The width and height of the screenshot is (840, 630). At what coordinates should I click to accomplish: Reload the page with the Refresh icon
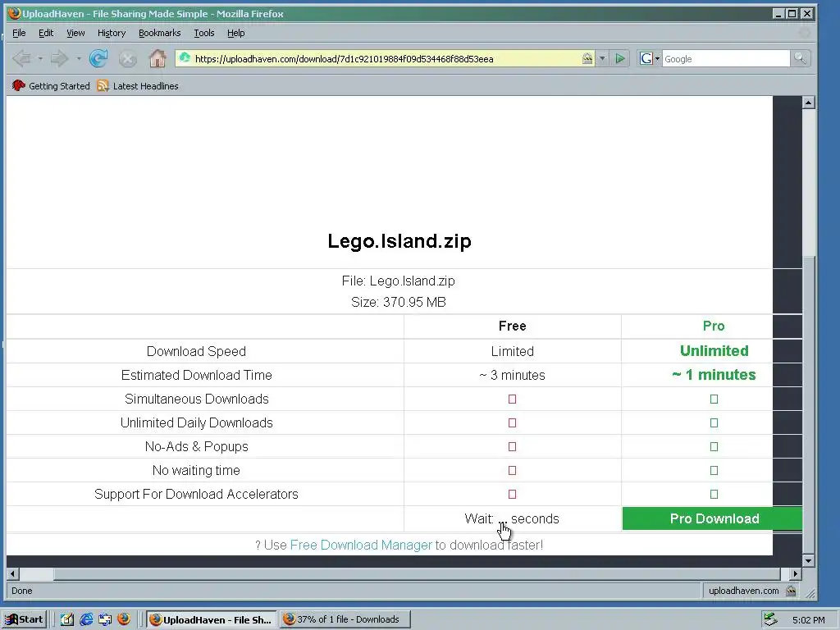(x=98, y=58)
